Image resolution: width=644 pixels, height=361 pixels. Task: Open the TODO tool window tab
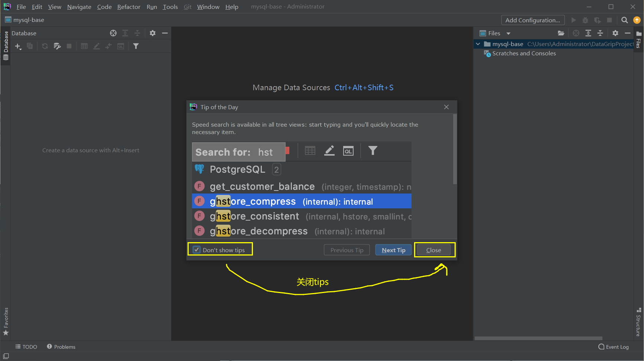coord(26,347)
